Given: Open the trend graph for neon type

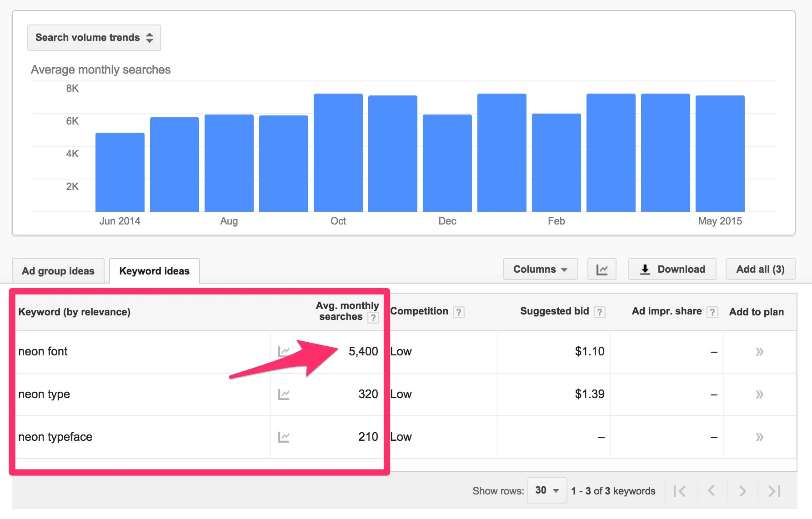Looking at the screenshot, I should [x=284, y=394].
